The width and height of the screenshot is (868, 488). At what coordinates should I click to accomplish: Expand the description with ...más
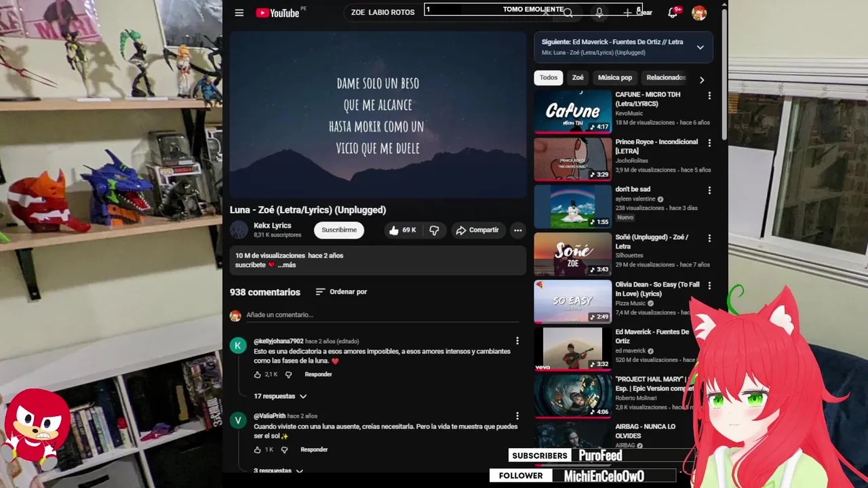coord(286,265)
